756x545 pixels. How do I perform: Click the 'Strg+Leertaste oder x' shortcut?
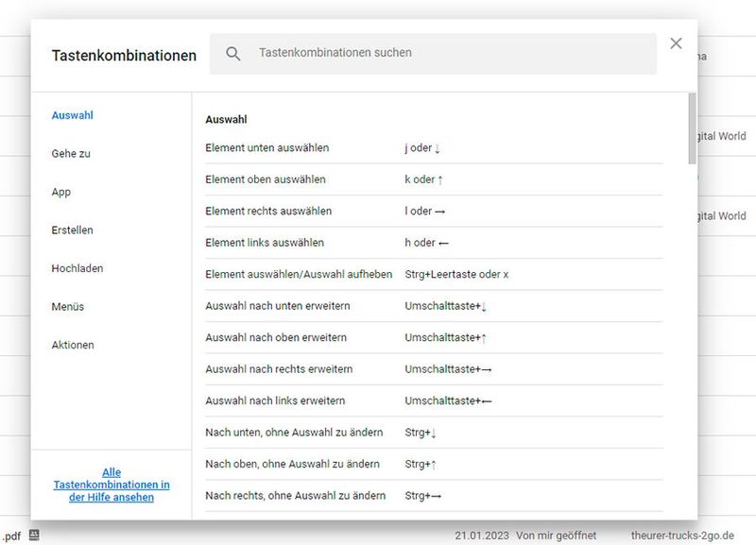[x=456, y=274]
